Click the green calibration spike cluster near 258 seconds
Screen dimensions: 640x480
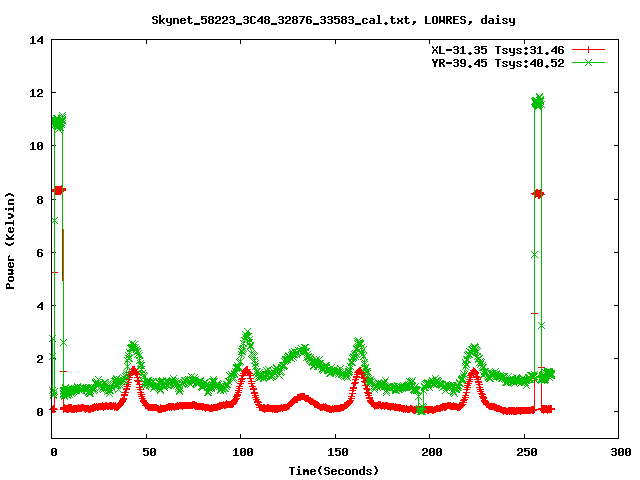point(538,102)
